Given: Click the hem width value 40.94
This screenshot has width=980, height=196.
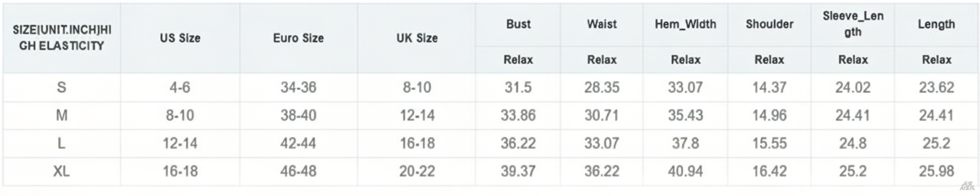Looking at the screenshot, I should click(685, 171).
